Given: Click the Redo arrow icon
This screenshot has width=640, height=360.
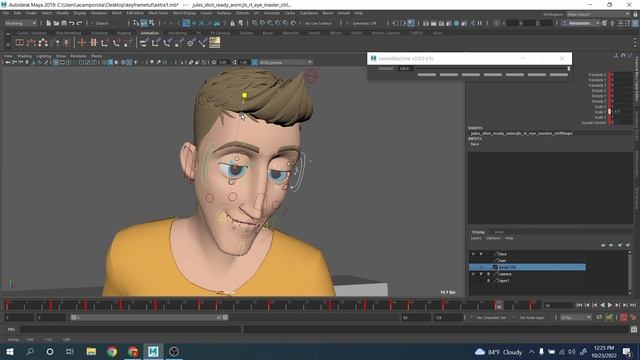Looking at the screenshot, I should point(79,23).
